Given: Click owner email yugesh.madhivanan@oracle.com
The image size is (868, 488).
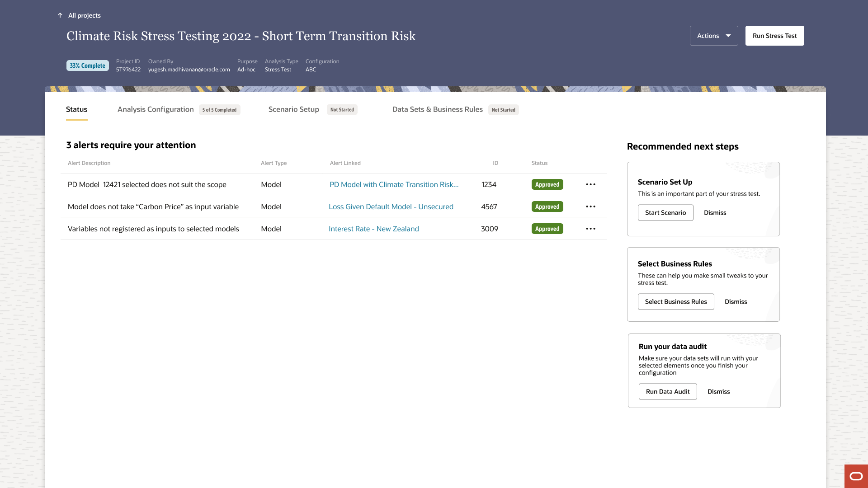Looking at the screenshot, I should pos(189,70).
